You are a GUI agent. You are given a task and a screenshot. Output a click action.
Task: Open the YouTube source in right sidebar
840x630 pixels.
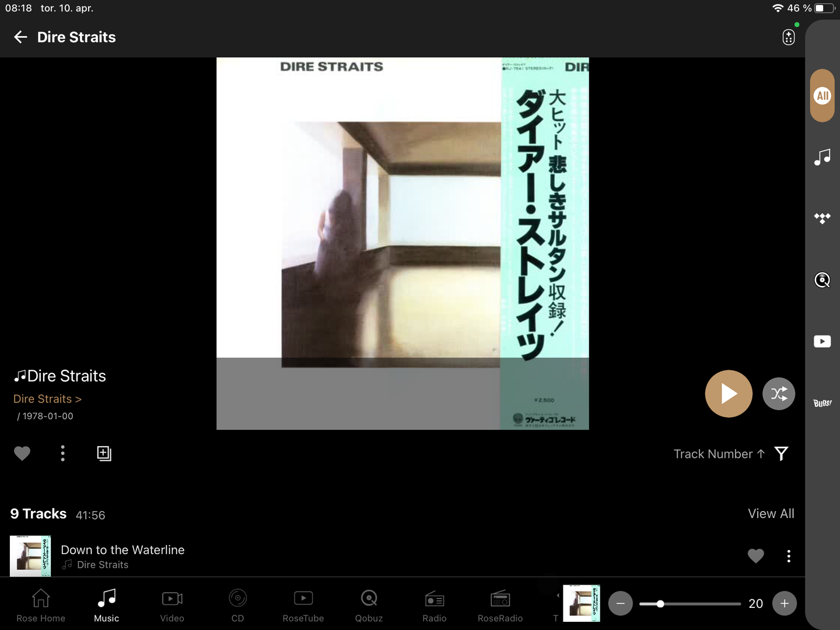tap(822, 341)
